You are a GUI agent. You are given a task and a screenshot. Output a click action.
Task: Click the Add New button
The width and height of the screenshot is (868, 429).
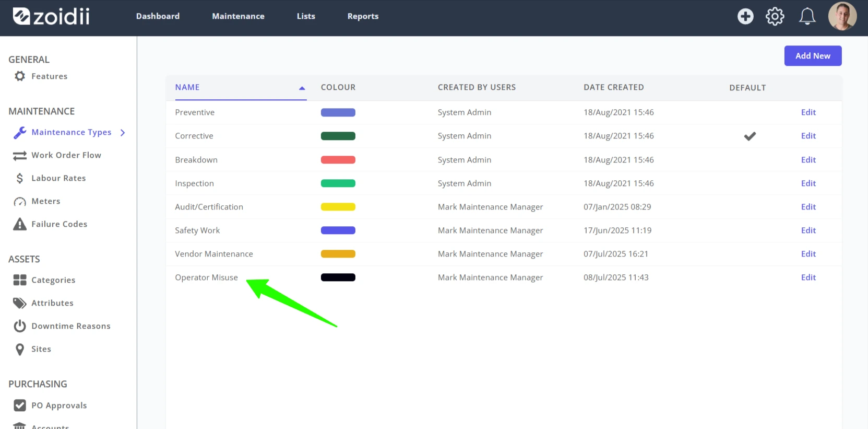[813, 56]
